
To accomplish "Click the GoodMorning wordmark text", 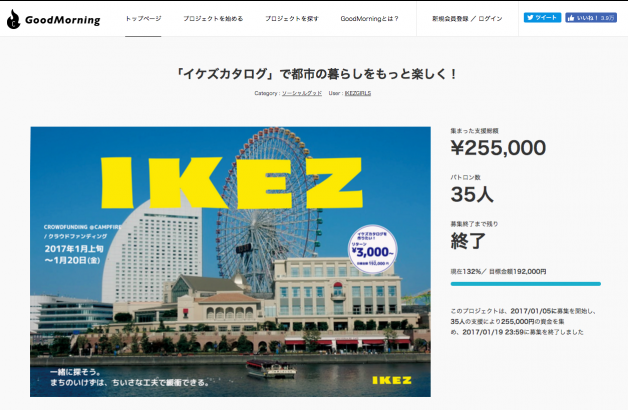I will [62, 20].
